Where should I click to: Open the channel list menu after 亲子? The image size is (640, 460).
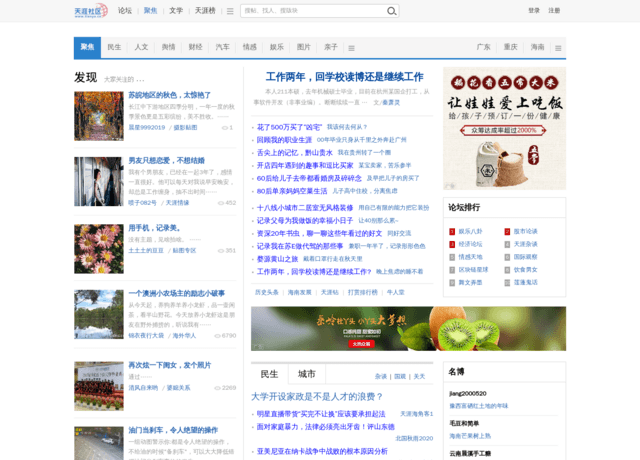[x=351, y=48]
